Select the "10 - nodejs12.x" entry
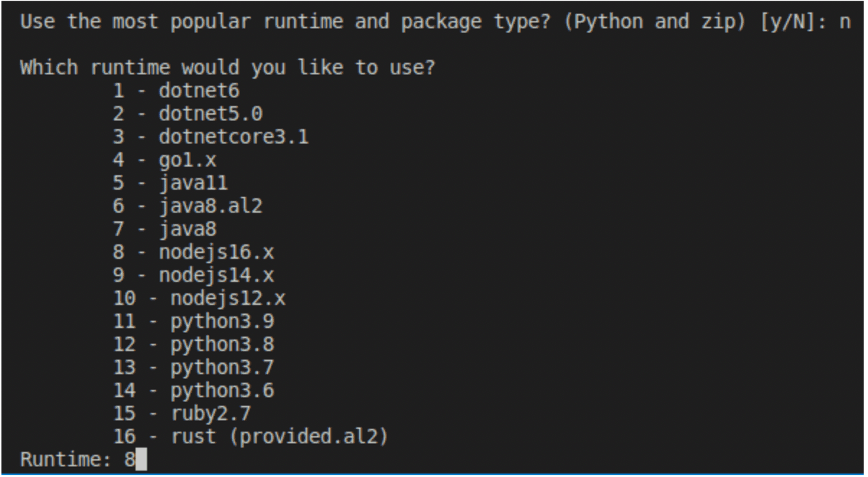The image size is (868, 477). (x=199, y=298)
